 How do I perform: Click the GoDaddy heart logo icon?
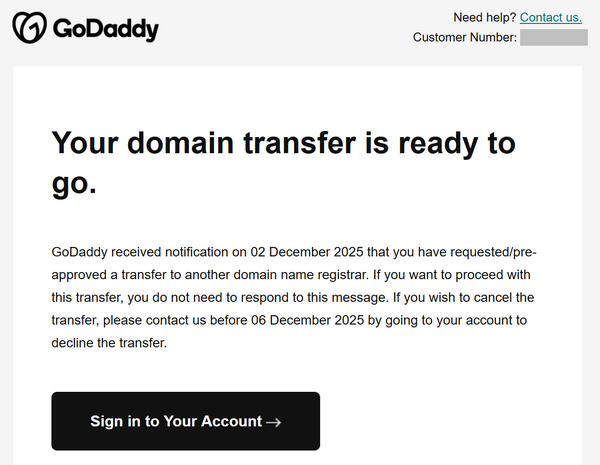click(x=31, y=27)
